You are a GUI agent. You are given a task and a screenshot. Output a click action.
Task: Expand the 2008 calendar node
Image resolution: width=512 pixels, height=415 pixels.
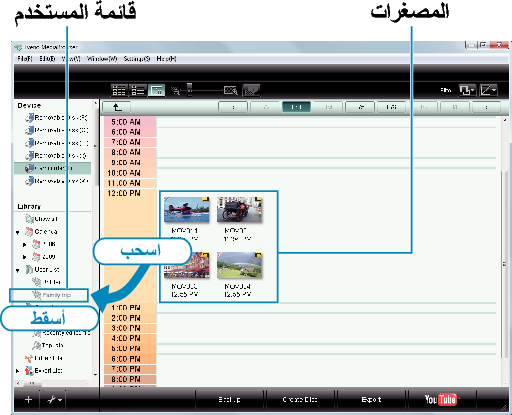[24, 245]
